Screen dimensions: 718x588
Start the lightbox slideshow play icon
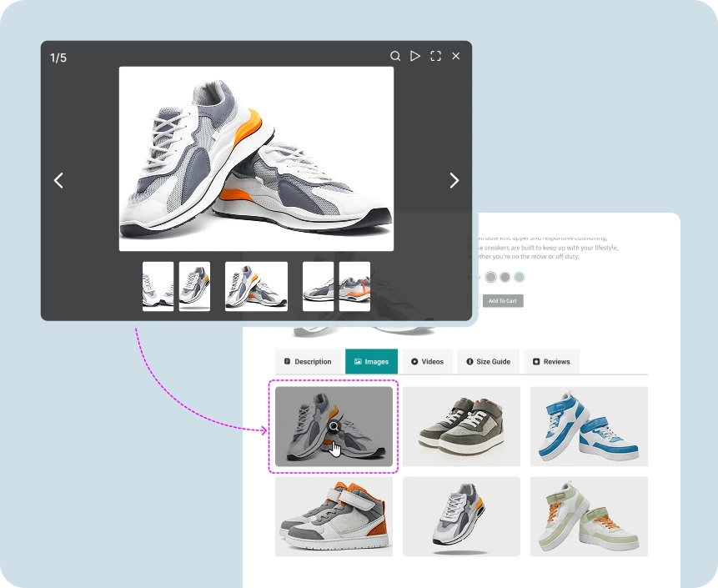tap(415, 56)
